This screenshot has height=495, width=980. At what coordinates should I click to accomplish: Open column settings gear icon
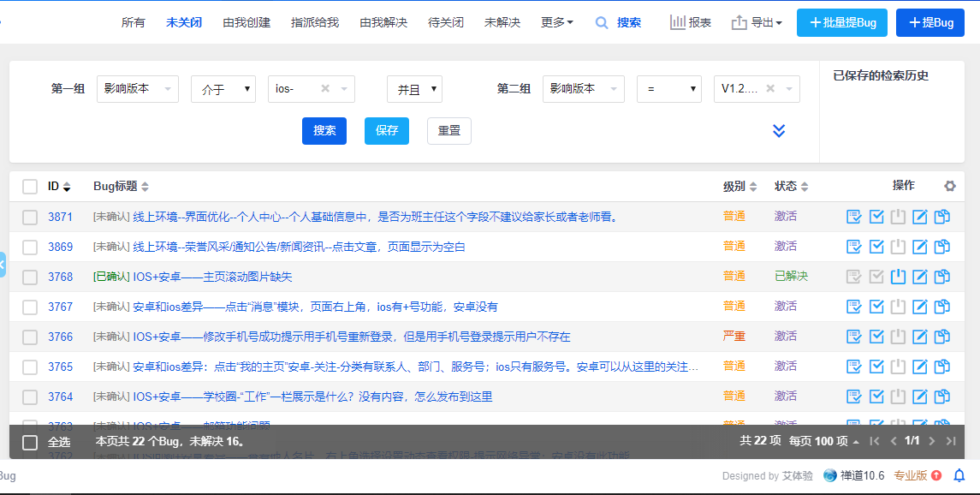coord(950,186)
